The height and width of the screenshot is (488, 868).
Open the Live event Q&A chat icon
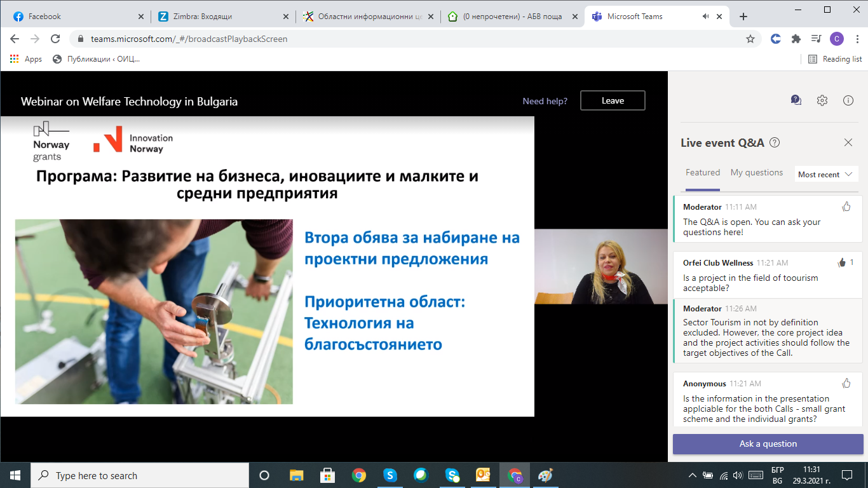point(796,100)
